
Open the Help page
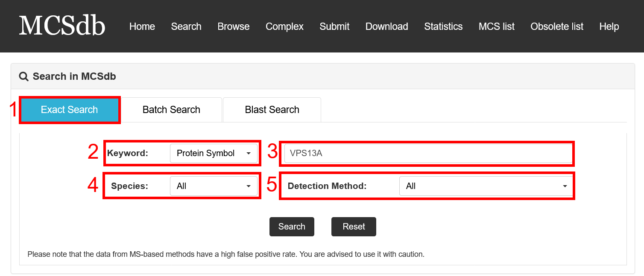point(609,26)
